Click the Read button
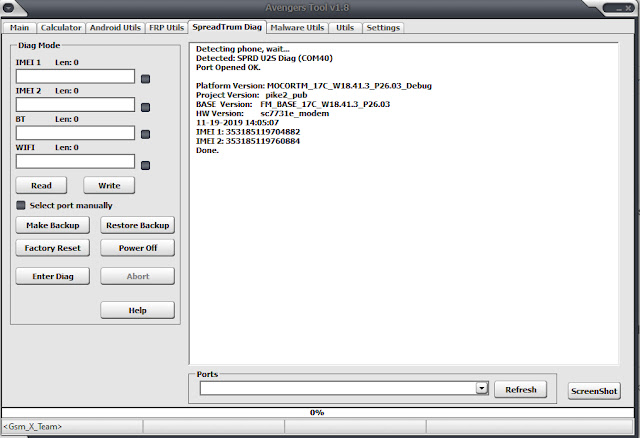 pos(41,185)
